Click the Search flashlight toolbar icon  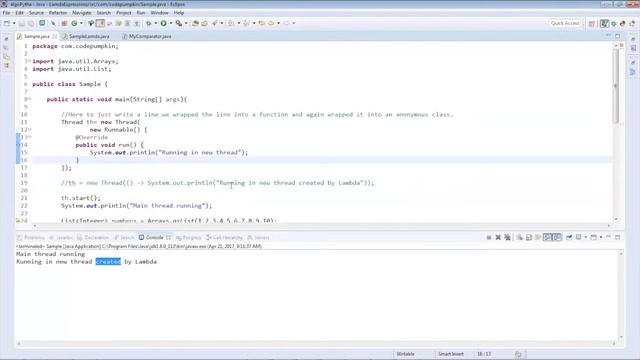tap(215, 23)
